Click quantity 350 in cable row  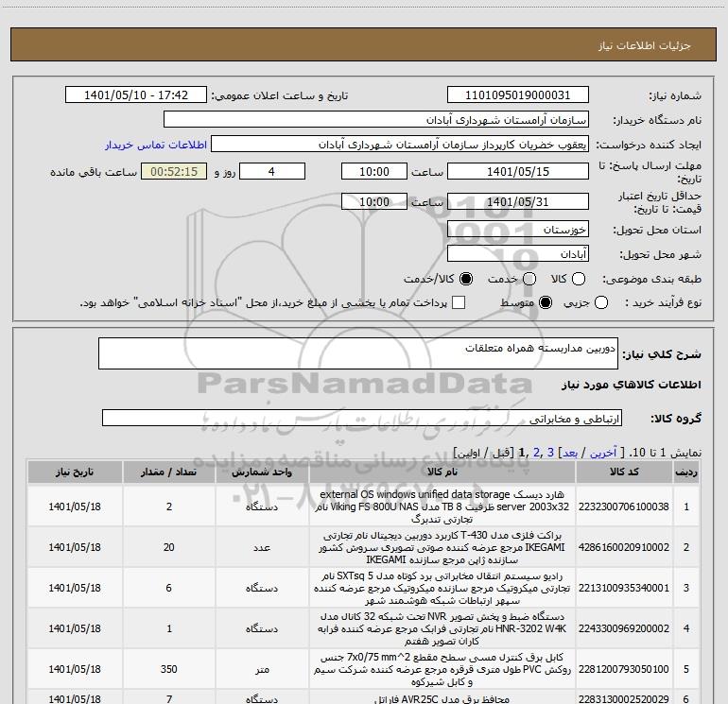click(x=169, y=669)
